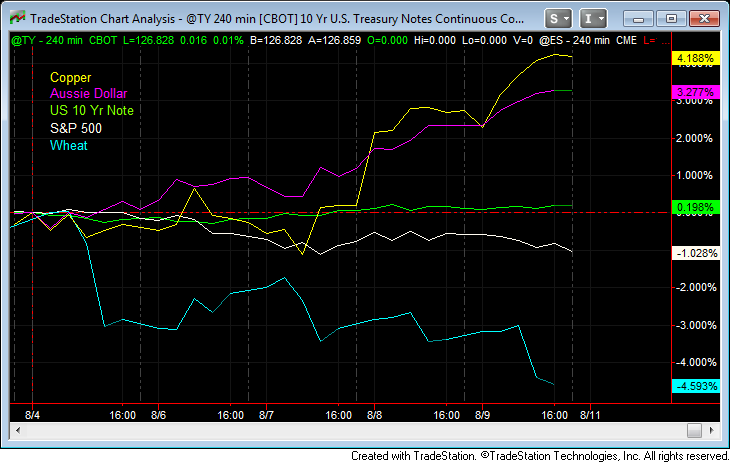Click the 8/4 date label on time axis
The height and width of the screenshot is (462, 730).
pos(32,415)
